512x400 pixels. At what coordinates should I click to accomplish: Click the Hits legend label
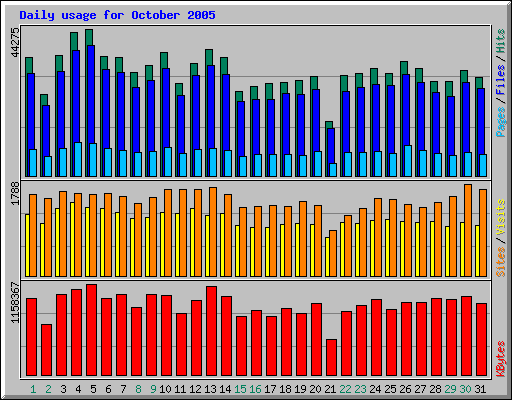tap(501, 41)
